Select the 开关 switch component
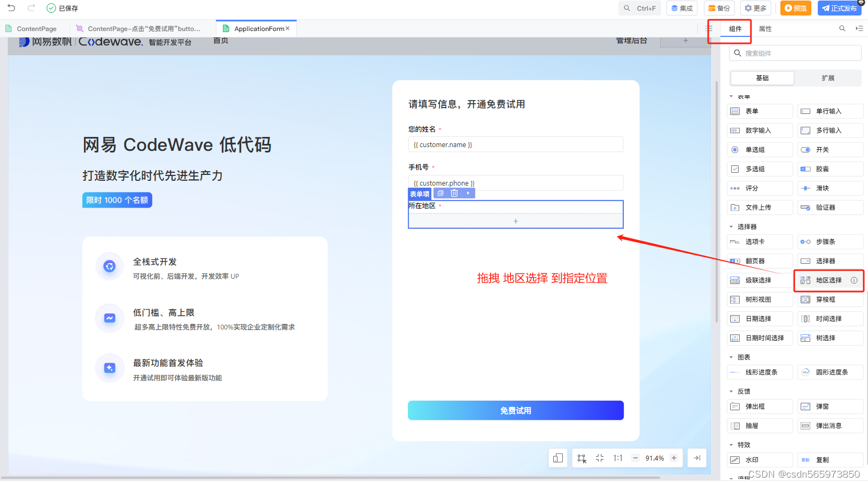The width and height of the screenshot is (868, 483). 831,150
